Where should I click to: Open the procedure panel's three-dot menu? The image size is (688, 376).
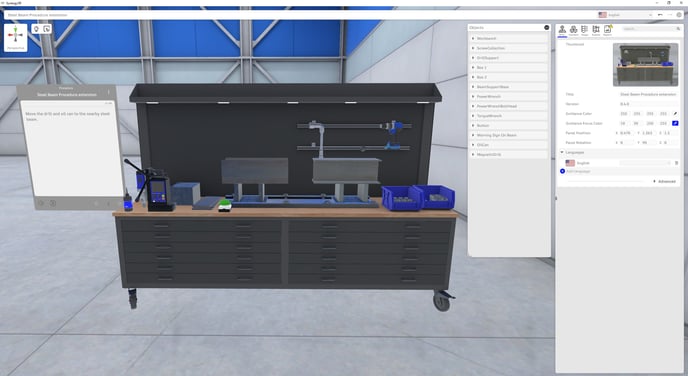(x=109, y=92)
